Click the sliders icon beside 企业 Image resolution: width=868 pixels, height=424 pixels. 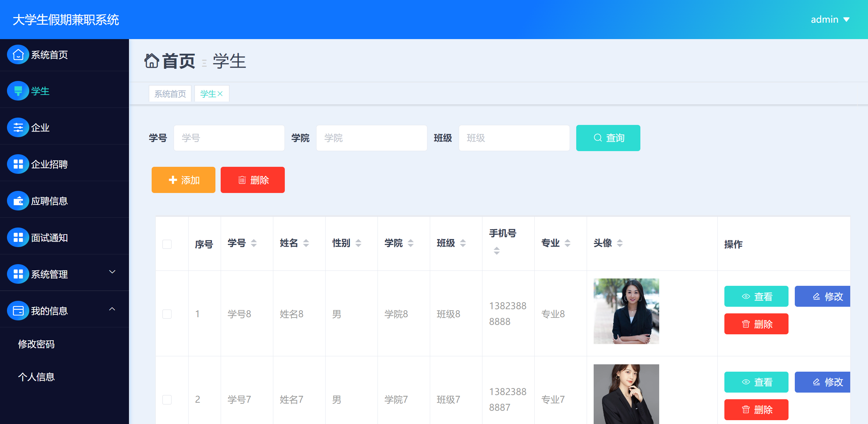[18, 128]
